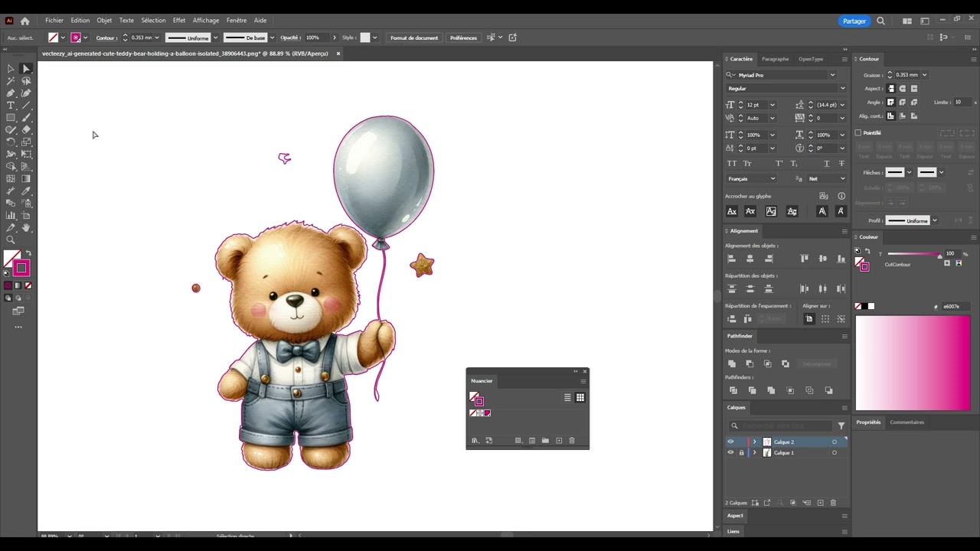Click the Partager button
This screenshot has height=551, width=980.
[x=854, y=21]
